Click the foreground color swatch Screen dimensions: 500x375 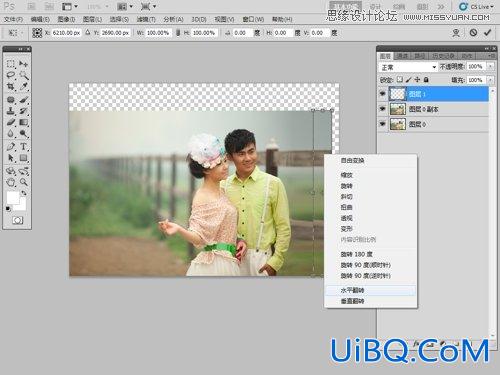[13, 198]
